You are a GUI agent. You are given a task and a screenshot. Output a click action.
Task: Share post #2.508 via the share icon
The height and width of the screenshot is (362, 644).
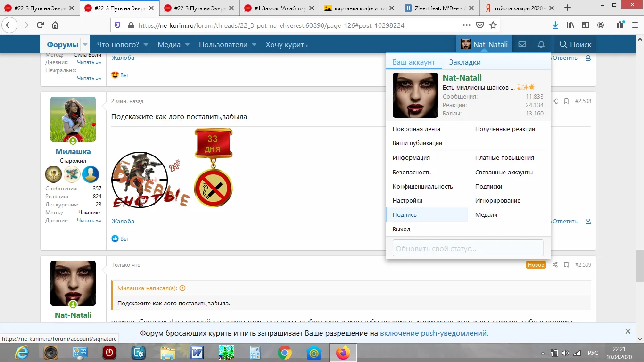554,101
